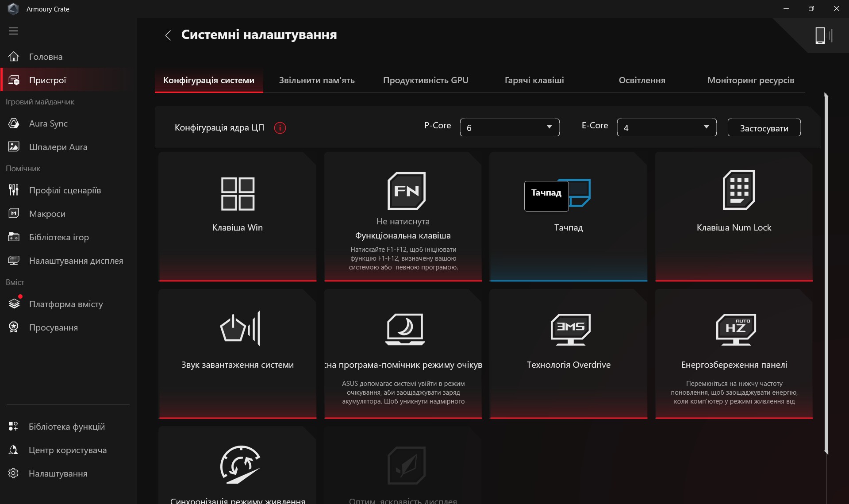
Task: Open Платформа вмісту in the sidebar
Action: (x=65, y=304)
